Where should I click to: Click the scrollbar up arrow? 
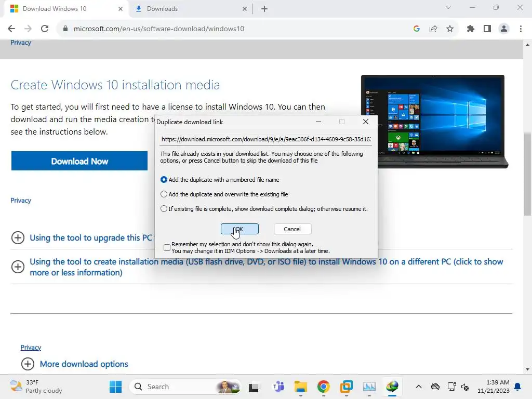tap(527, 45)
